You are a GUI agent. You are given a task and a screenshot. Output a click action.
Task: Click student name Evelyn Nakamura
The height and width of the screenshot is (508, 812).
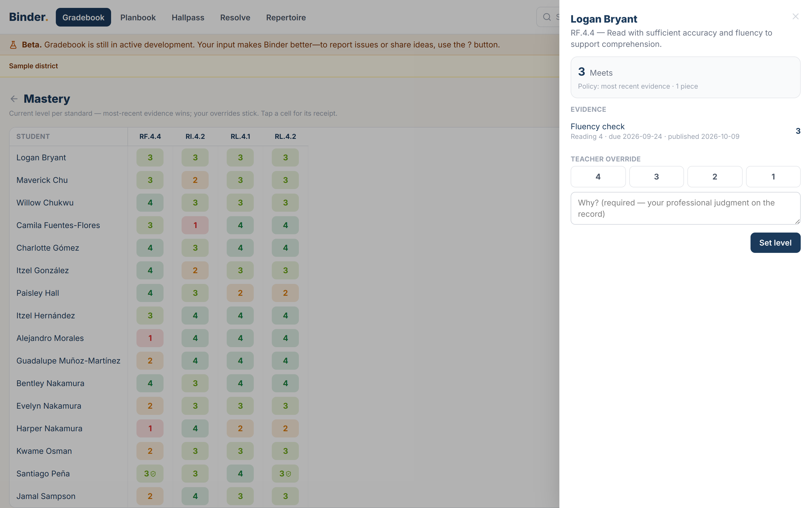coord(49,406)
